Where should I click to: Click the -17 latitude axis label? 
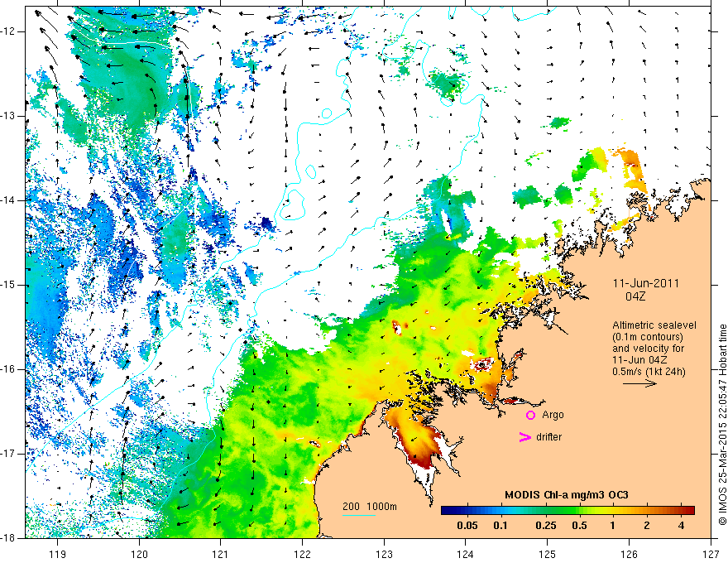pyautogui.click(x=9, y=454)
